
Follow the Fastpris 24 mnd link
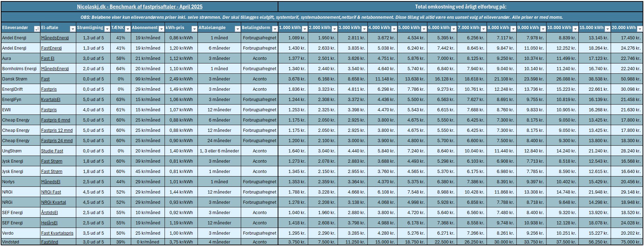tap(57, 141)
